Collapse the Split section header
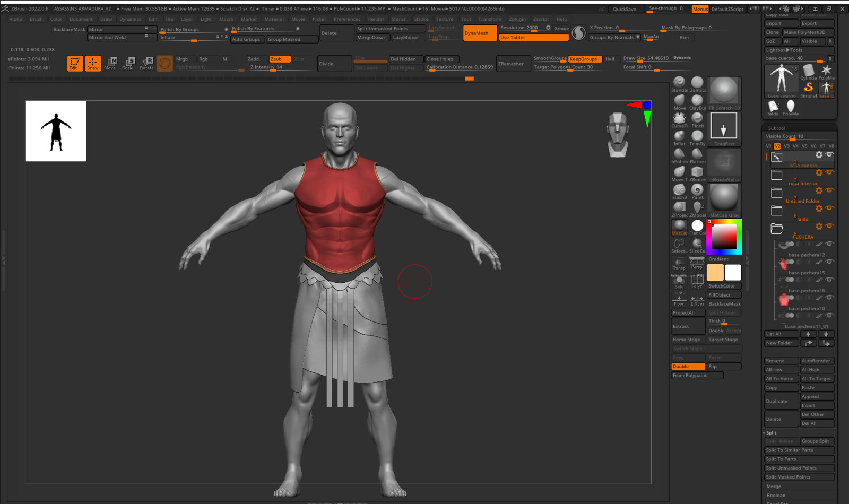Viewport: 849px width, 504px height. pyautogui.click(x=771, y=433)
